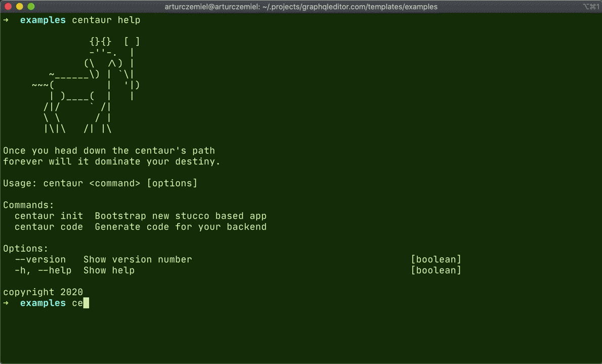The height and width of the screenshot is (364, 602).
Task: Click the 'centaur code' command line
Action: coord(141,226)
